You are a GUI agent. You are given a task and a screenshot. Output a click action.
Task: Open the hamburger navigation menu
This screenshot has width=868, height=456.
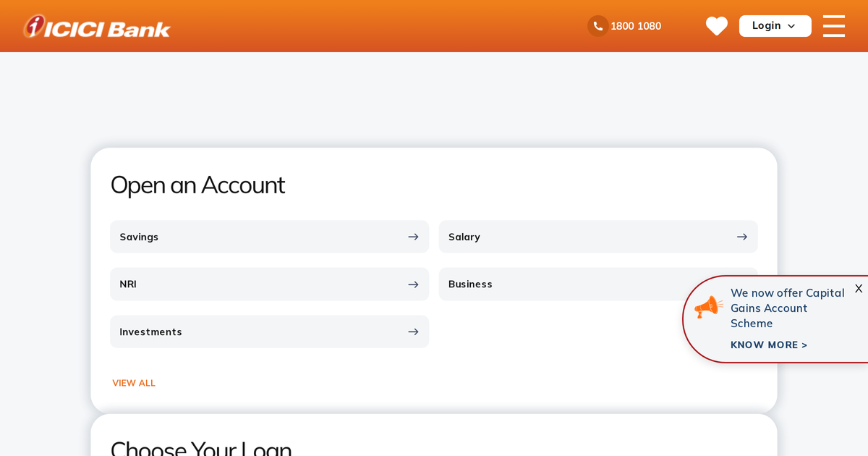(x=833, y=25)
